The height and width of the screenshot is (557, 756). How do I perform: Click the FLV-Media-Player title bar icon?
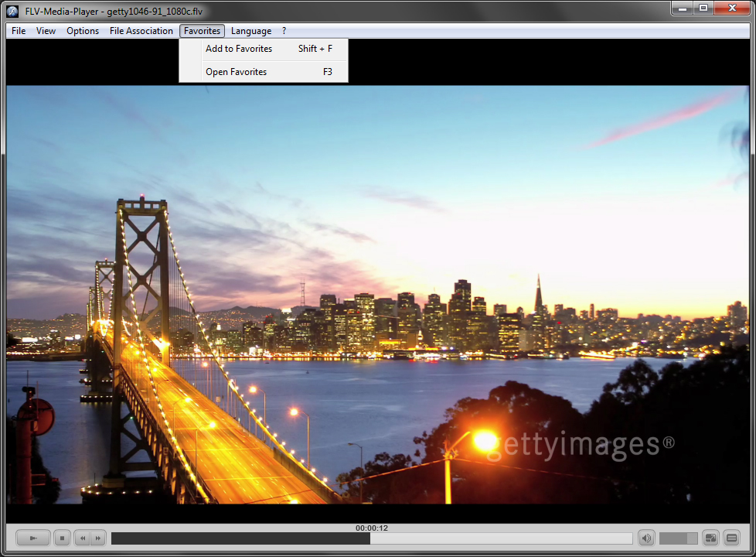[x=12, y=11]
